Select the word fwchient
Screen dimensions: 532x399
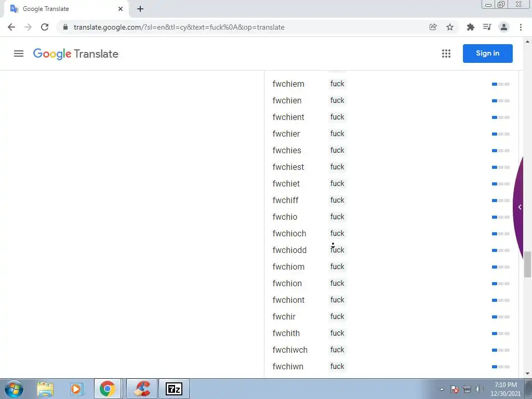tap(288, 117)
